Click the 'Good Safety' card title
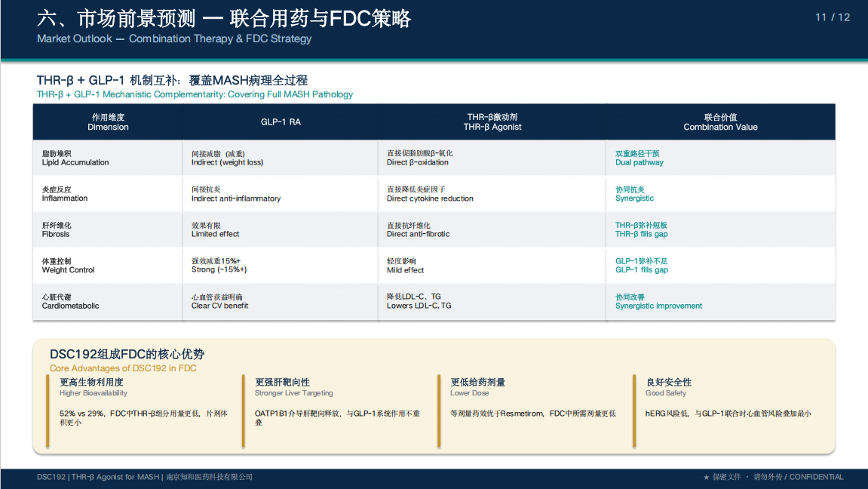868x489 pixels. [665, 393]
